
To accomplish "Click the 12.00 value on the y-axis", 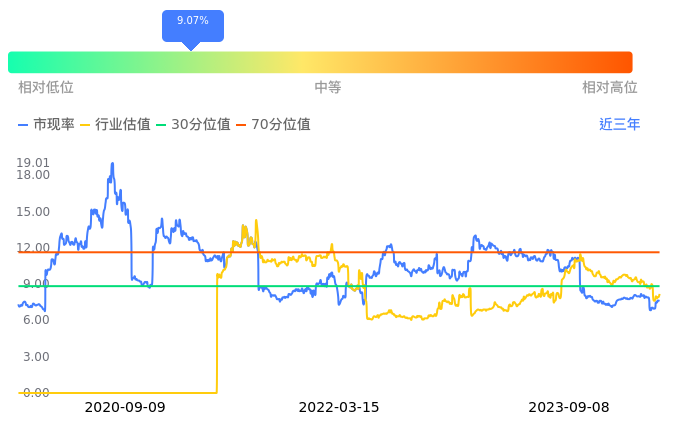I will coord(33,248).
